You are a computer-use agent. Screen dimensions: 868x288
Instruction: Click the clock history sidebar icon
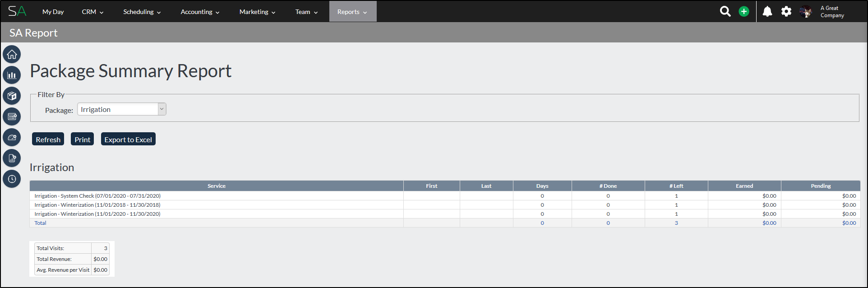click(x=12, y=179)
